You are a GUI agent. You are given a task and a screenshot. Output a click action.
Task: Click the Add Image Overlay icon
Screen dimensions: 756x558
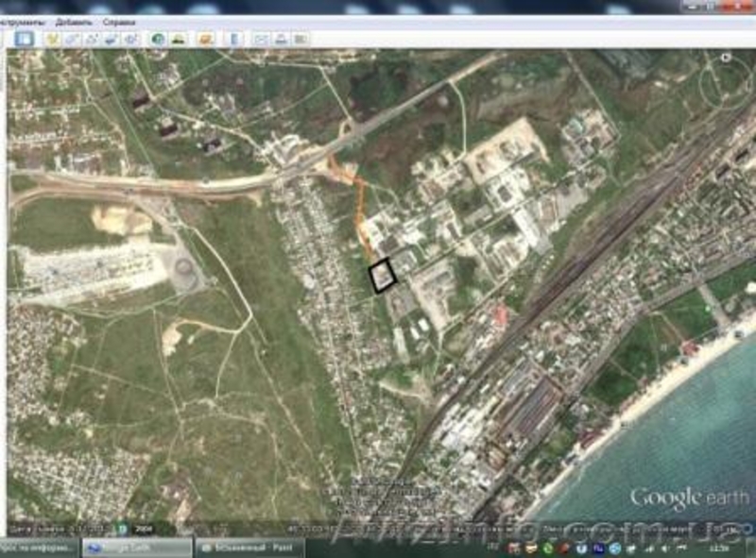pyautogui.click(x=112, y=39)
